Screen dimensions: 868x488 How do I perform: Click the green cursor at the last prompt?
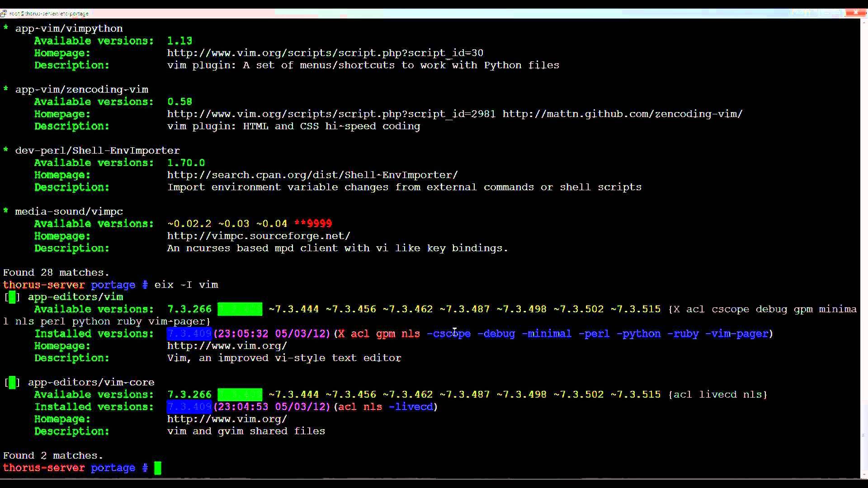click(x=157, y=468)
